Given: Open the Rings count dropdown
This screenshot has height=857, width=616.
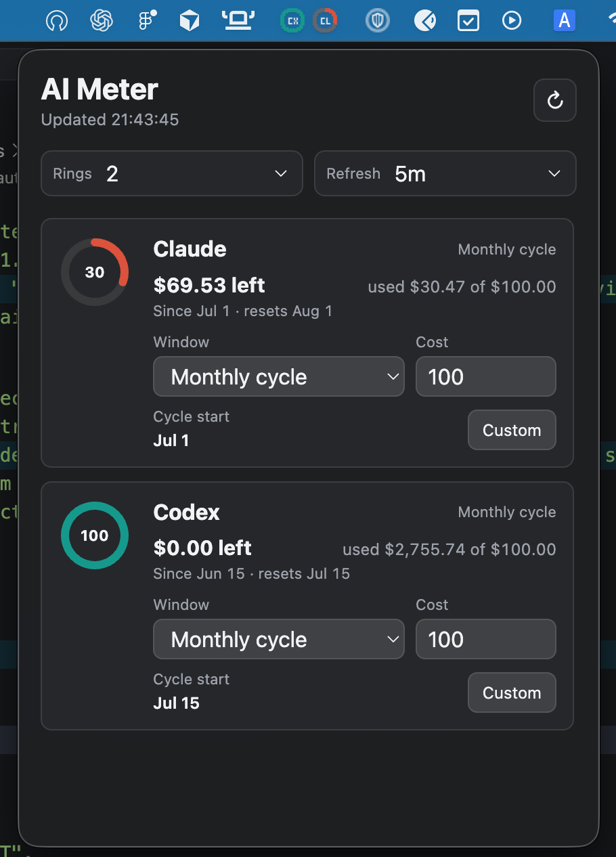Looking at the screenshot, I should [172, 173].
